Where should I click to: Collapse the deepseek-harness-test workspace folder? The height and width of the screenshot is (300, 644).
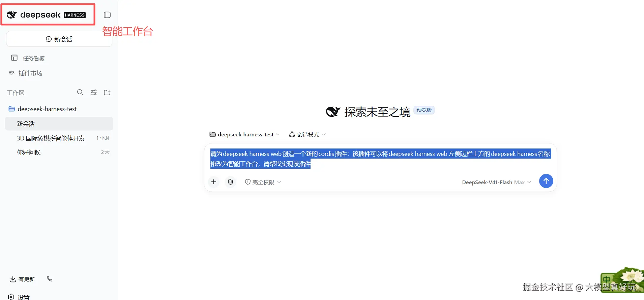43,109
